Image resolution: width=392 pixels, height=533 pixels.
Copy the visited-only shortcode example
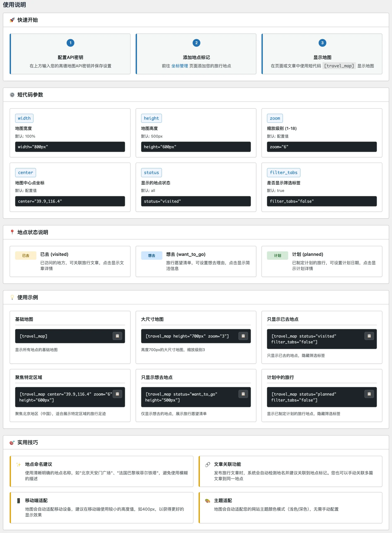click(x=369, y=336)
